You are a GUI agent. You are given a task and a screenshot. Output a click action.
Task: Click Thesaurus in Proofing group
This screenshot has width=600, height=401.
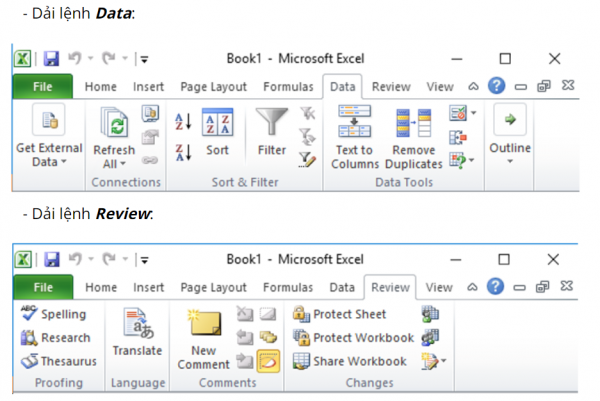[59, 361]
